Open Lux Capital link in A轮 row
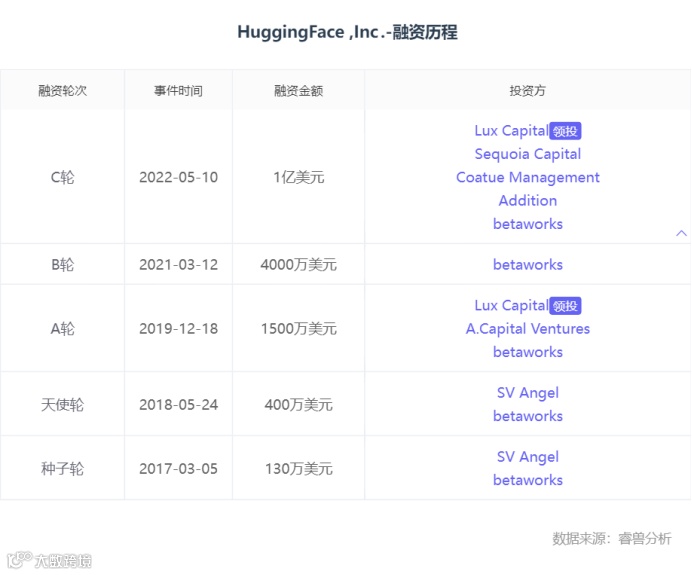Screen dimensions: 692x575 coord(511,306)
